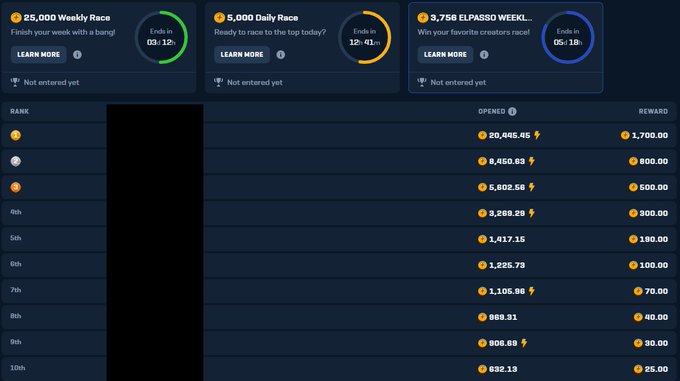Image resolution: width=680 pixels, height=381 pixels.
Task: Click opened amount 969.31
Action: tap(503, 317)
